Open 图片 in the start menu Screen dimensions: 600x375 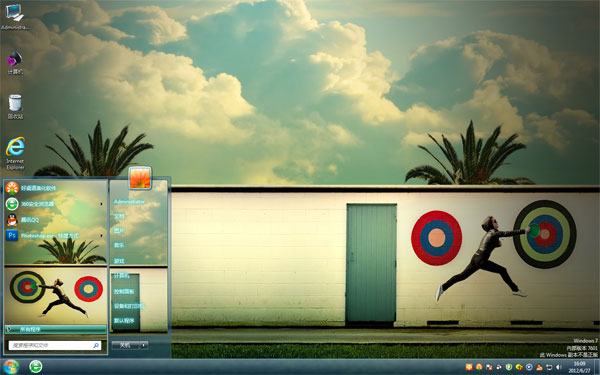[119, 231]
